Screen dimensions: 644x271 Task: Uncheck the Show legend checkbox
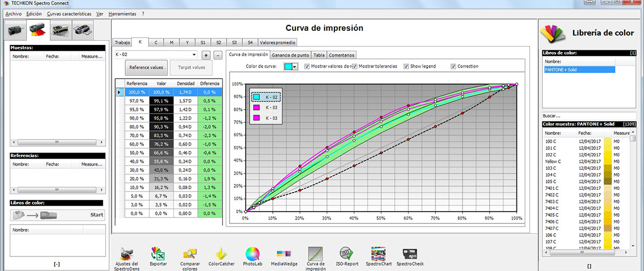[x=406, y=66]
